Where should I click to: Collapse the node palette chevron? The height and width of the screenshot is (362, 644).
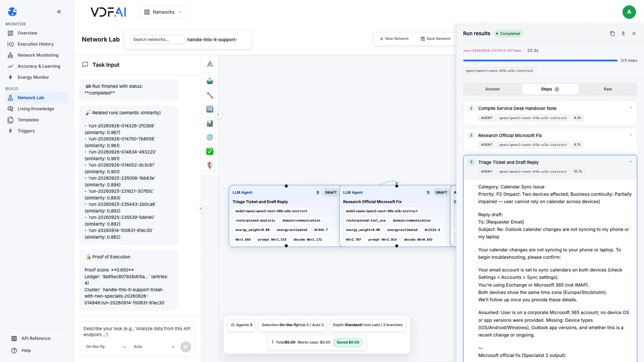click(x=219, y=115)
